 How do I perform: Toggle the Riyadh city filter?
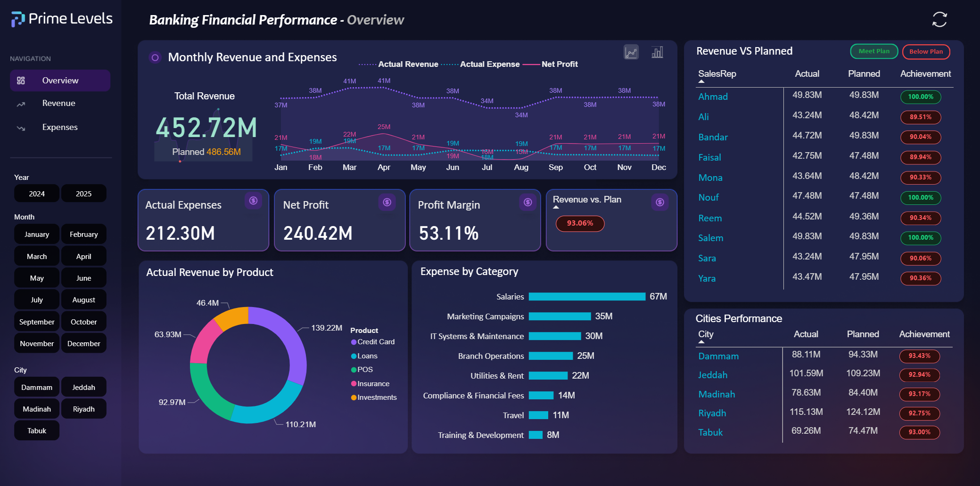click(x=83, y=409)
